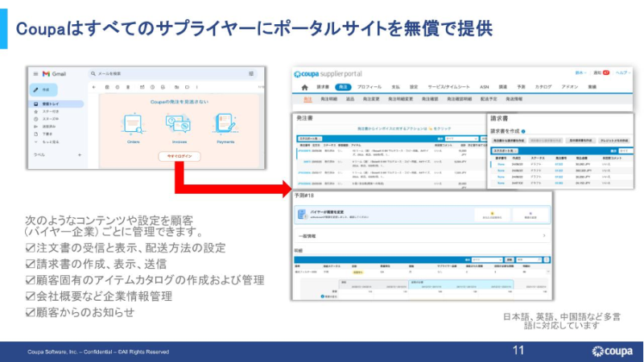Select the highlighted 発注 main tab
The image size is (644, 362).
tap(343, 87)
